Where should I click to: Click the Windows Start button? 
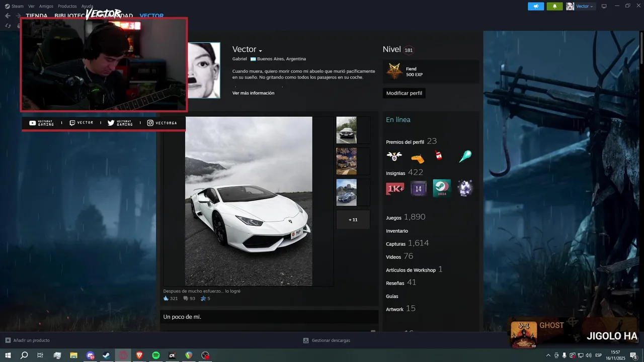tap(8, 355)
